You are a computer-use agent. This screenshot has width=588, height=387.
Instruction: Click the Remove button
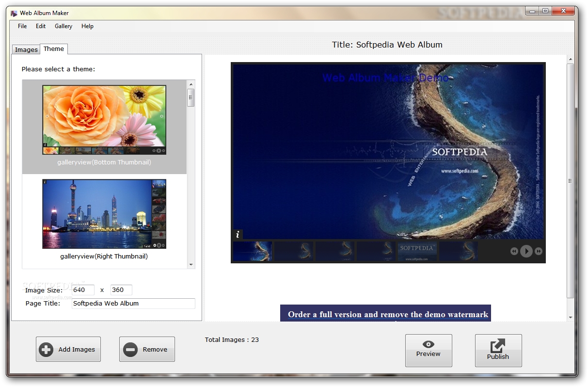pyautogui.click(x=147, y=349)
